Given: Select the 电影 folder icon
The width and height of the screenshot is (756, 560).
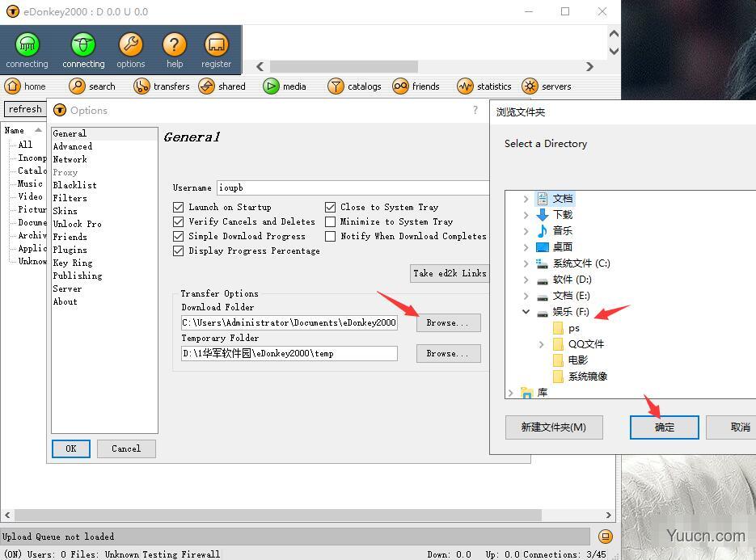Looking at the screenshot, I should point(558,360).
